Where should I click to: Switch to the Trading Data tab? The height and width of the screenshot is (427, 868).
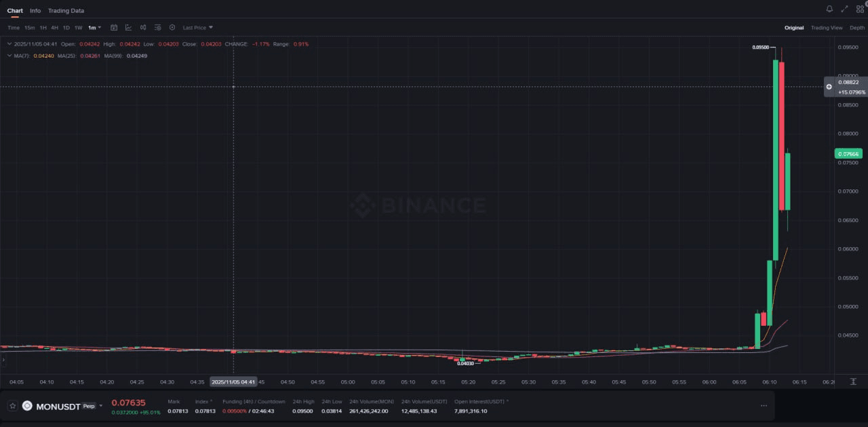coord(66,11)
